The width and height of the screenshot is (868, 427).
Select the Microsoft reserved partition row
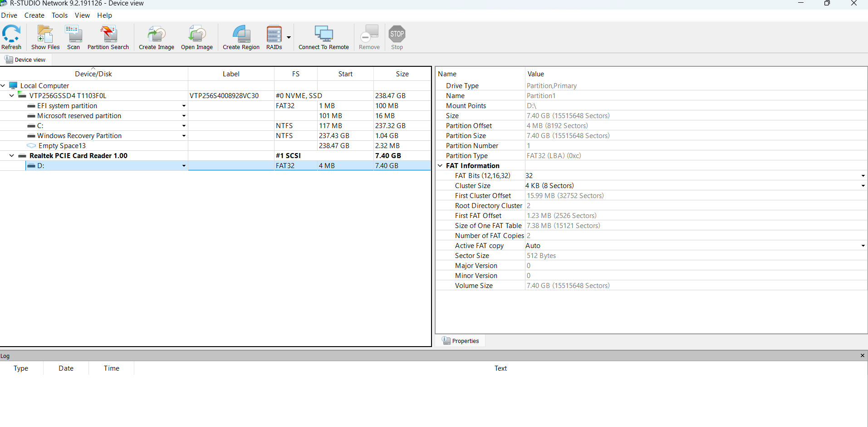coord(216,116)
